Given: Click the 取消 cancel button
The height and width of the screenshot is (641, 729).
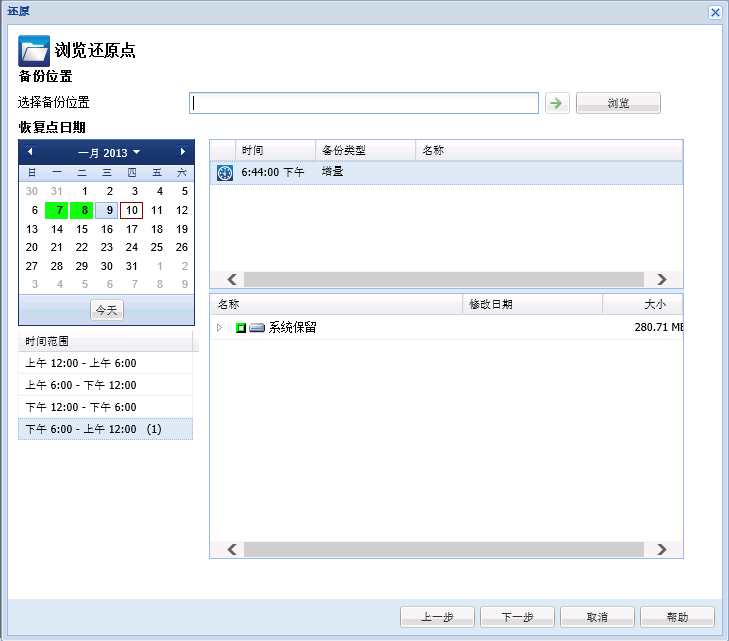Looking at the screenshot, I should 597,617.
